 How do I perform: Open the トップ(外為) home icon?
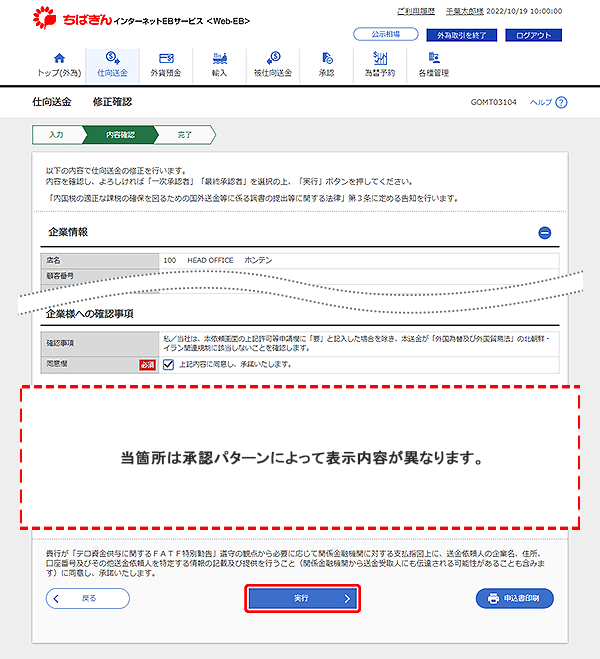(x=60, y=58)
